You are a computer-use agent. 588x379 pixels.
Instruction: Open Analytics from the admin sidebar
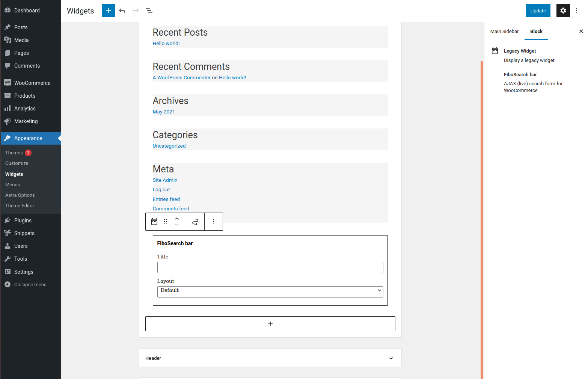click(x=25, y=108)
